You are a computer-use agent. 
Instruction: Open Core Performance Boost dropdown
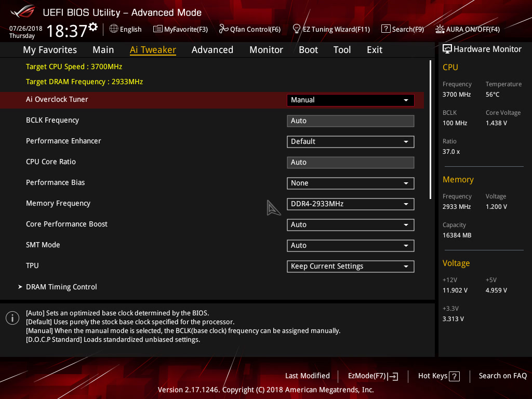[x=351, y=224]
